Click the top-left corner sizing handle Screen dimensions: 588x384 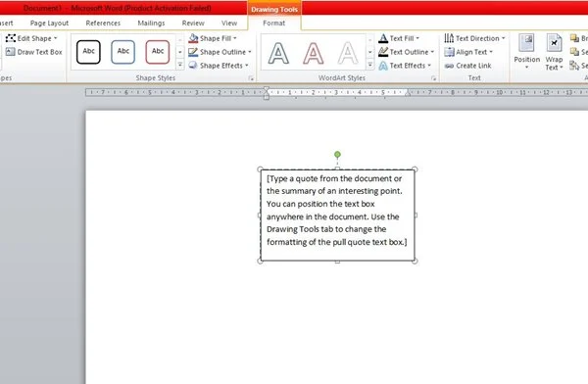click(x=261, y=169)
